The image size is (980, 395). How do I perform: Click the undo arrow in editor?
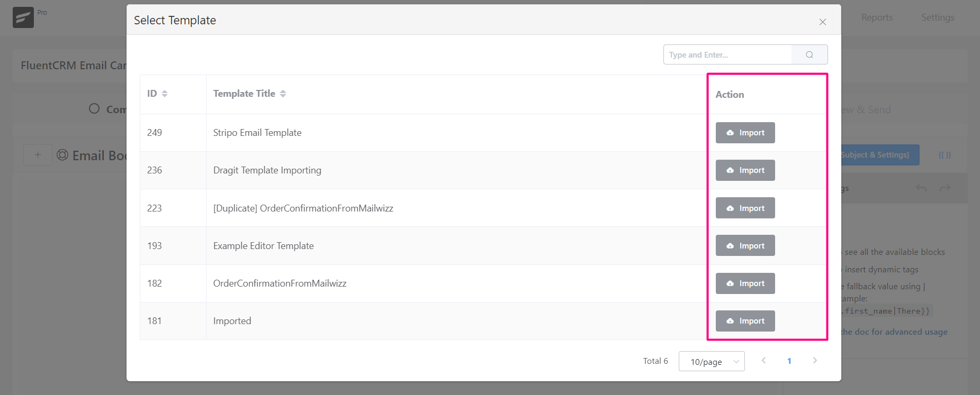[x=921, y=188]
